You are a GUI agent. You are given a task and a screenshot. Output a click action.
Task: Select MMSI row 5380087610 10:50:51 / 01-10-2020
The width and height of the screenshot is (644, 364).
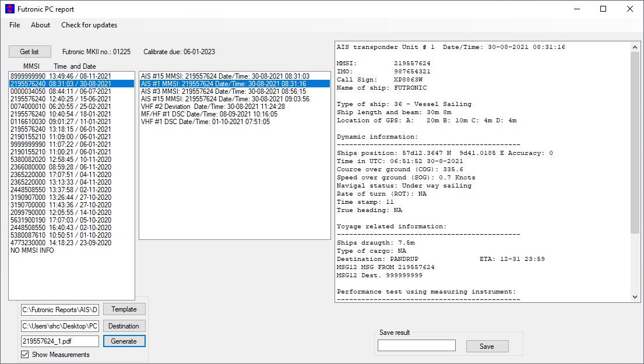click(x=72, y=235)
